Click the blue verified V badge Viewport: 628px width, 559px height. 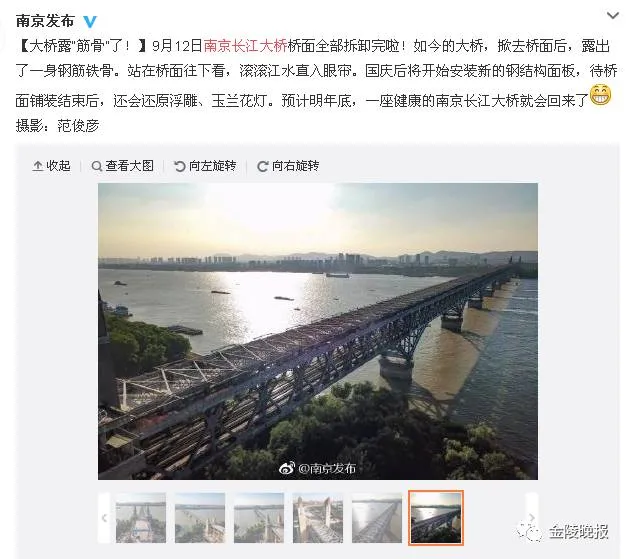pos(90,21)
